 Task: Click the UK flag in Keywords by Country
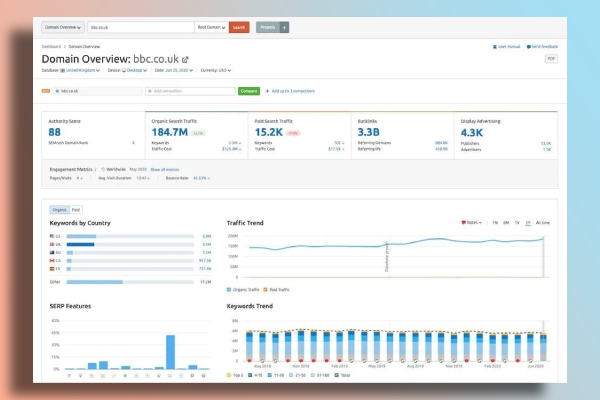52,244
